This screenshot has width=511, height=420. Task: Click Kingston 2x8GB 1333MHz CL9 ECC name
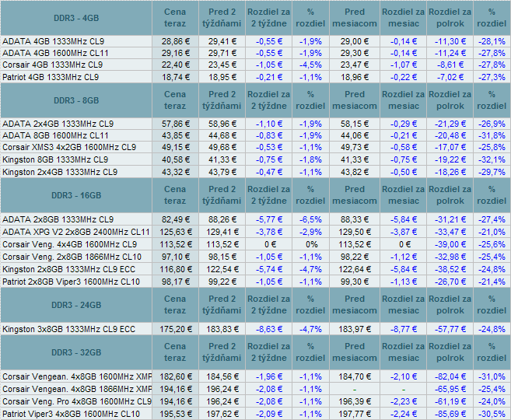click(68, 269)
